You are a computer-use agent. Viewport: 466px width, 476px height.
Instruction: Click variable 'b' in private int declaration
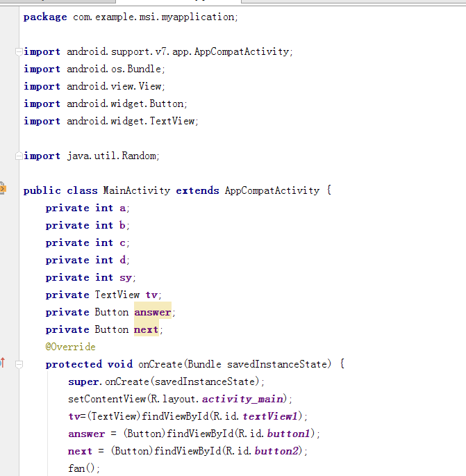[x=122, y=225]
